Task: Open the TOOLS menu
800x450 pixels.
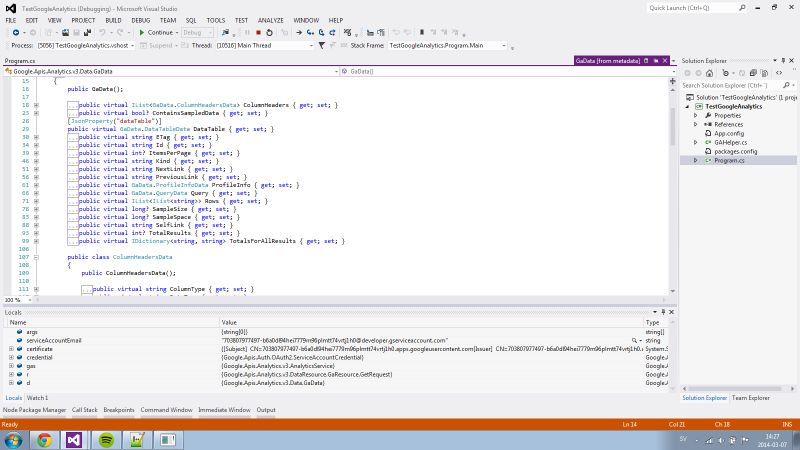Action: point(215,20)
